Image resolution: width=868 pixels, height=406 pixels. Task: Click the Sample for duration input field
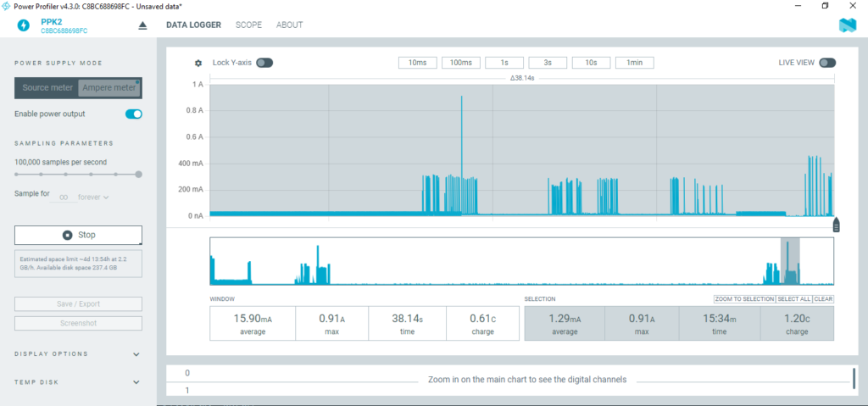pyautogui.click(x=63, y=197)
